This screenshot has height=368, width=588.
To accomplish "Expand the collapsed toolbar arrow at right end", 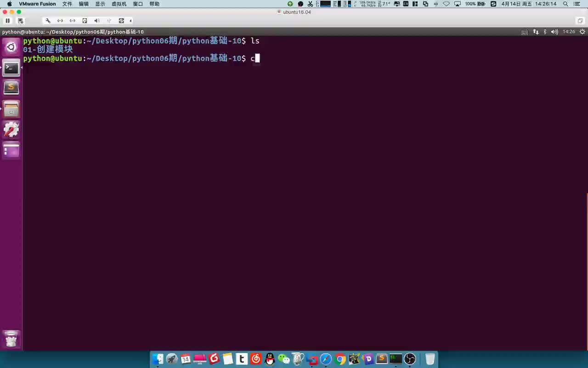I will coord(130,20).
